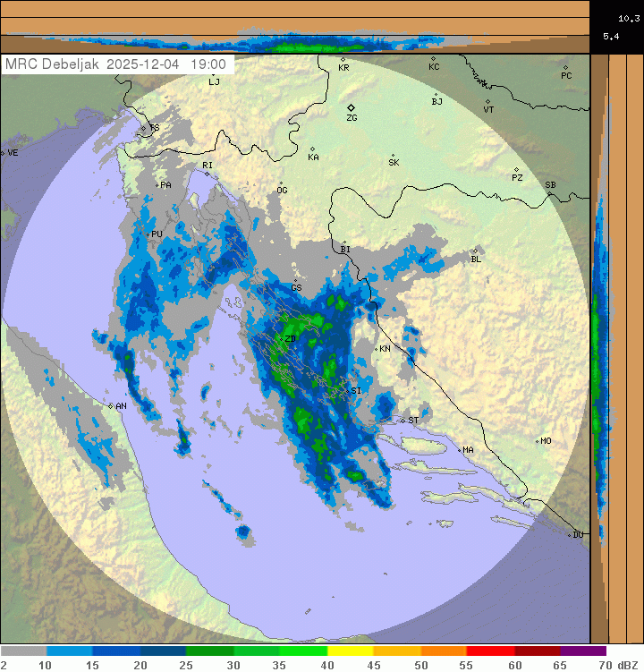Viewport: 644px width, 672px height.
Task: Select the BL marker in Bosnia
Action: point(476,251)
